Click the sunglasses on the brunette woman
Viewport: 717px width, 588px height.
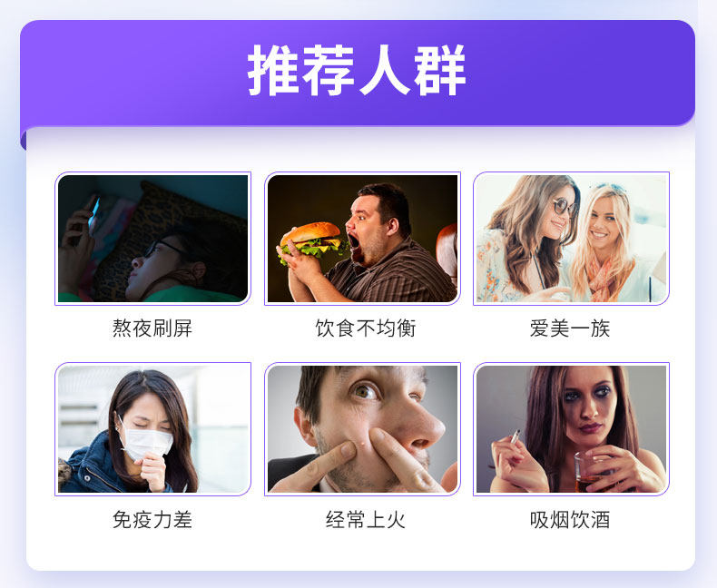565,207
